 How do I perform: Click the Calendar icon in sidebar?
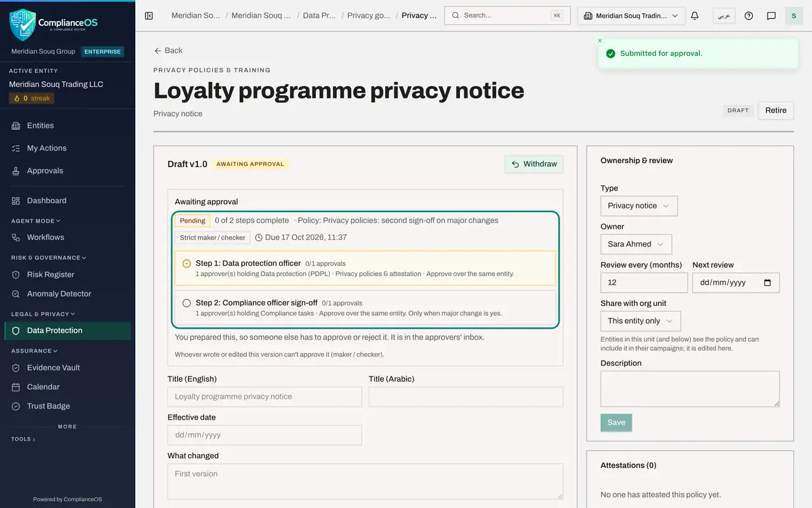(16, 387)
